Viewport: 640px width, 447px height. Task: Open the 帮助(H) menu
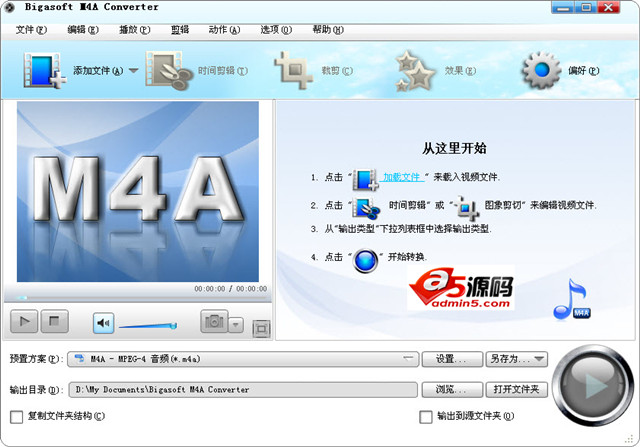pos(328,30)
